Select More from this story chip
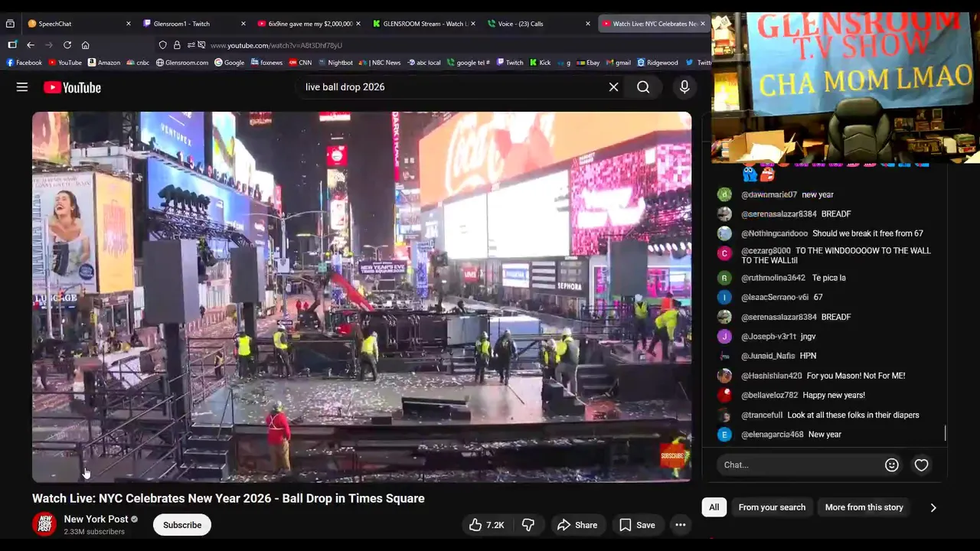980x551 pixels. pyautogui.click(x=864, y=507)
